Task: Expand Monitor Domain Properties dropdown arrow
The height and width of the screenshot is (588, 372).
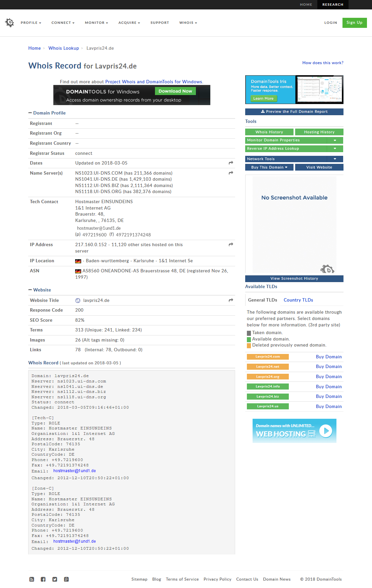Action: [335, 140]
